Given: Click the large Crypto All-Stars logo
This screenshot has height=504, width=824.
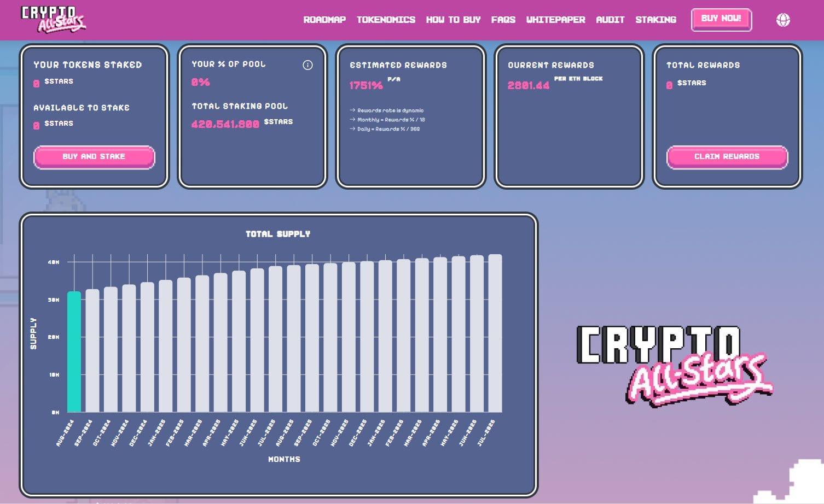Looking at the screenshot, I should tap(675, 366).
